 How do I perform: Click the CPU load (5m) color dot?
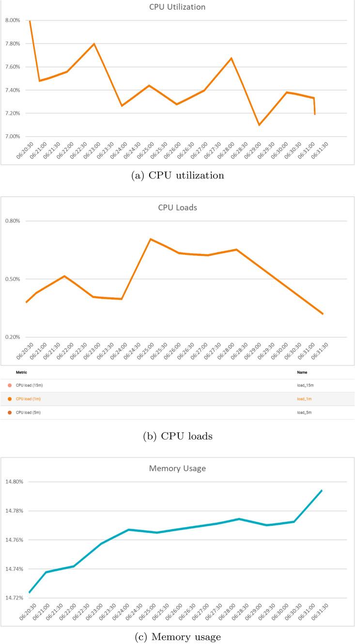pyautogui.click(x=10, y=412)
